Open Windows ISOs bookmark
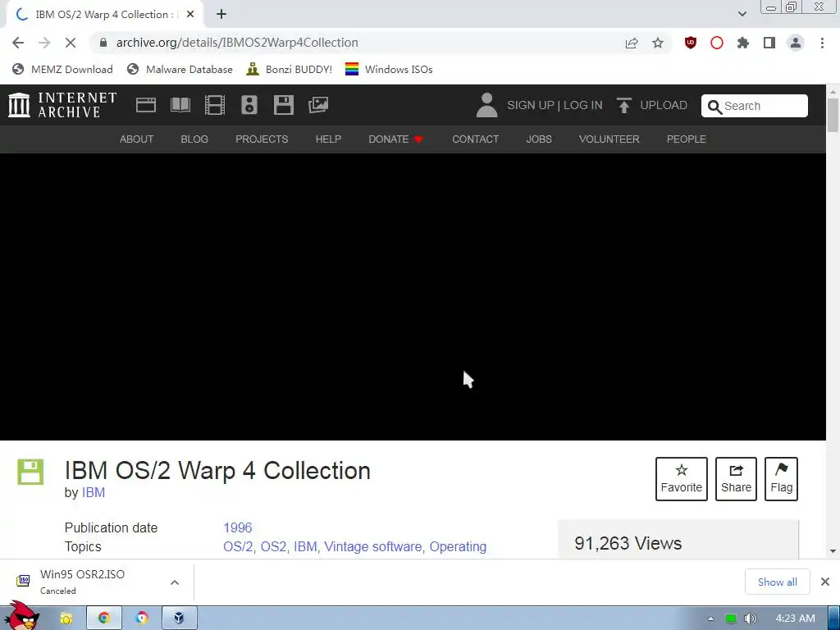The height and width of the screenshot is (630, 840). click(389, 69)
